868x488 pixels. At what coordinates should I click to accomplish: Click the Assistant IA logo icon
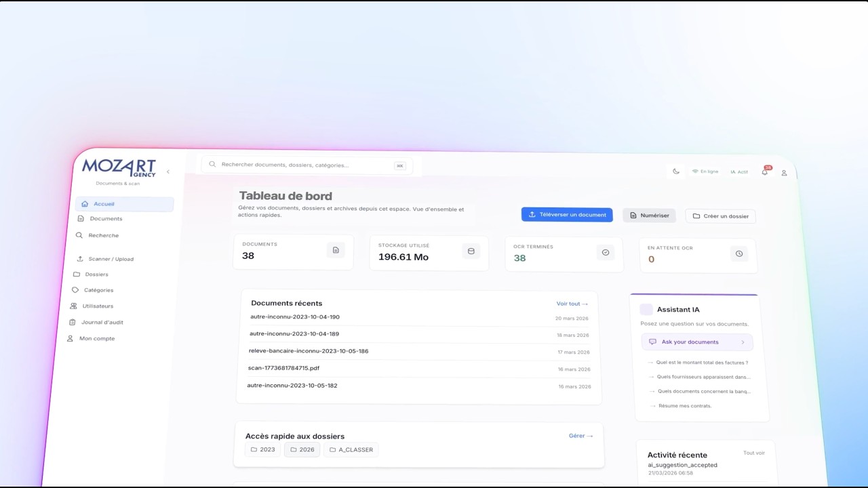coord(646,310)
